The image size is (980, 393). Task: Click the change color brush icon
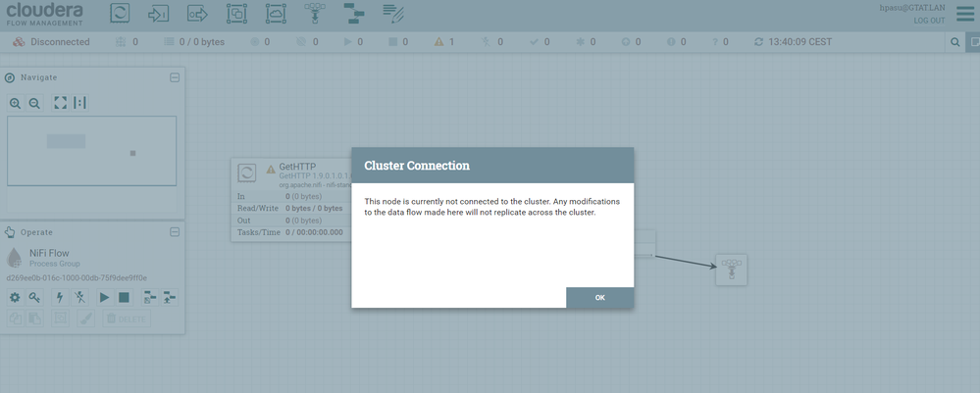[x=85, y=319]
